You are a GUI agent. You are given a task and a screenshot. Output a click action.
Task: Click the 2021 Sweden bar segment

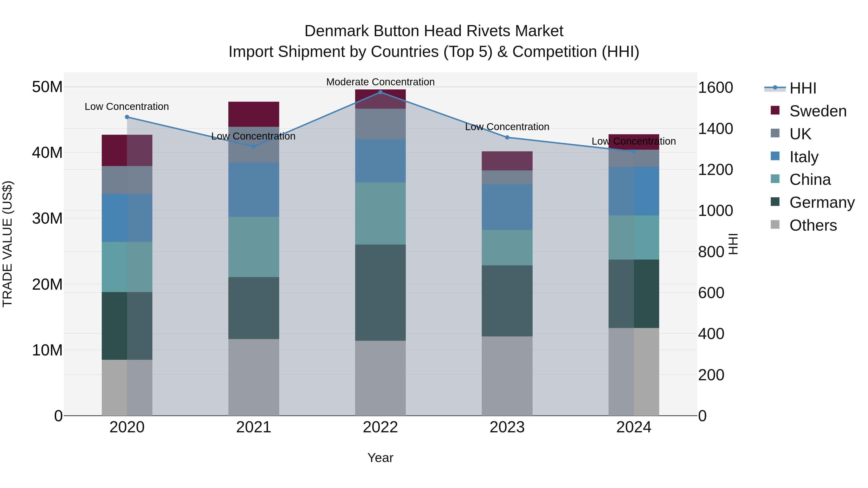point(254,114)
